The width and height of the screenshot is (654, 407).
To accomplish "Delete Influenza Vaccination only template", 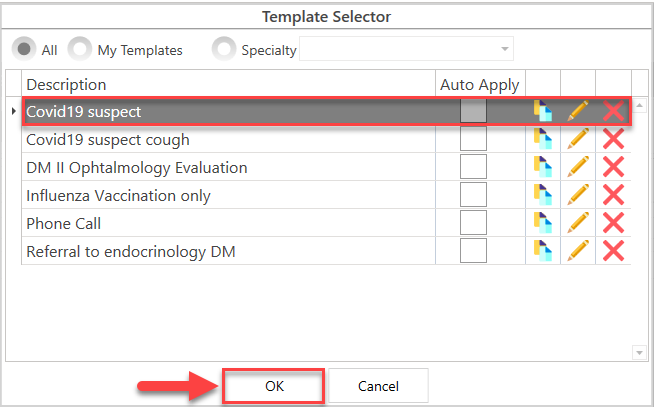I will point(613,195).
